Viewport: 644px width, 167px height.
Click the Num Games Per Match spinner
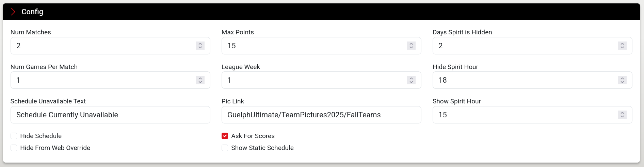200,80
